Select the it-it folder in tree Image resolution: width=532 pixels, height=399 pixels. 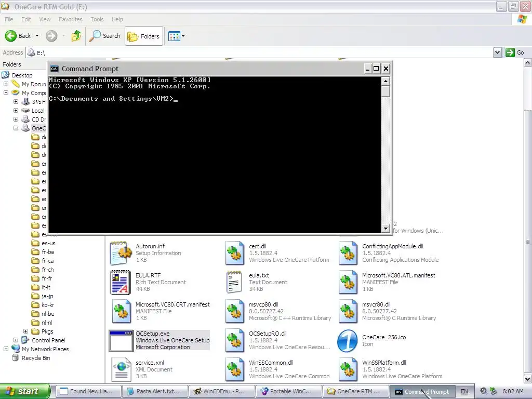(x=46, y=287)
